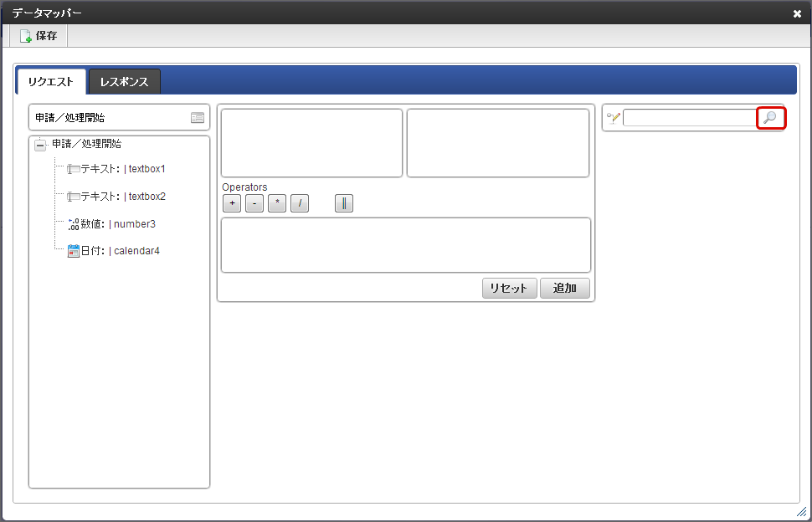This screenshot has width=812, height=522.
Task: Click the textbox icon next to textbox2
Action: click(73, 197)
